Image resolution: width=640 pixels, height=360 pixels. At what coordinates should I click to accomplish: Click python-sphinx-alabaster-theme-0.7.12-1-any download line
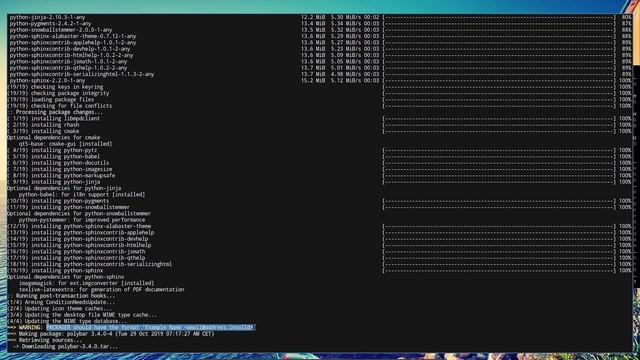click(73, 36)
